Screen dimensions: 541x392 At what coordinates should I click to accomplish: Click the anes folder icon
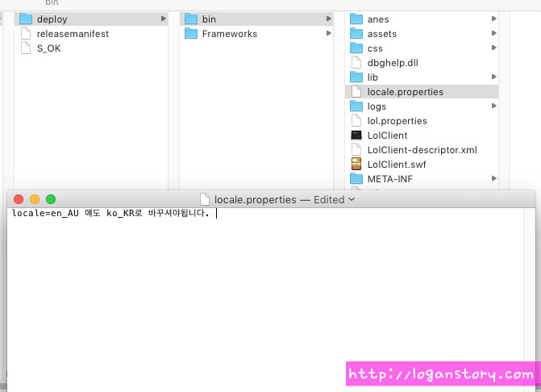(356, 19)
